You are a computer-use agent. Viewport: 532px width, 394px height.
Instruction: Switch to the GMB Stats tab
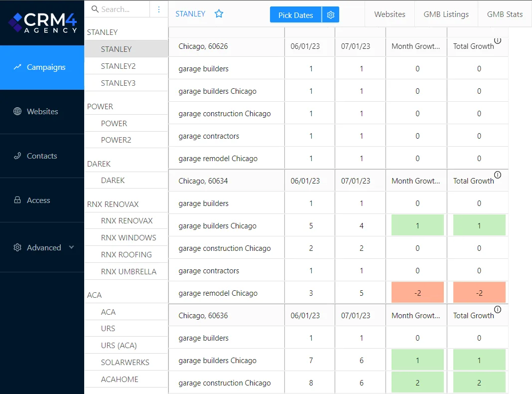tap(505, 14)
